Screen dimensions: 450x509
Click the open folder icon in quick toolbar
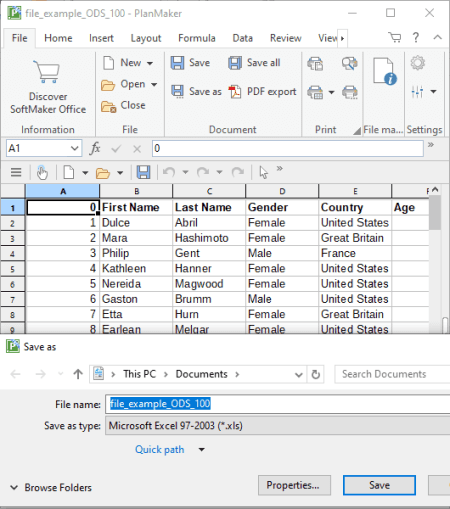(103, 173)
